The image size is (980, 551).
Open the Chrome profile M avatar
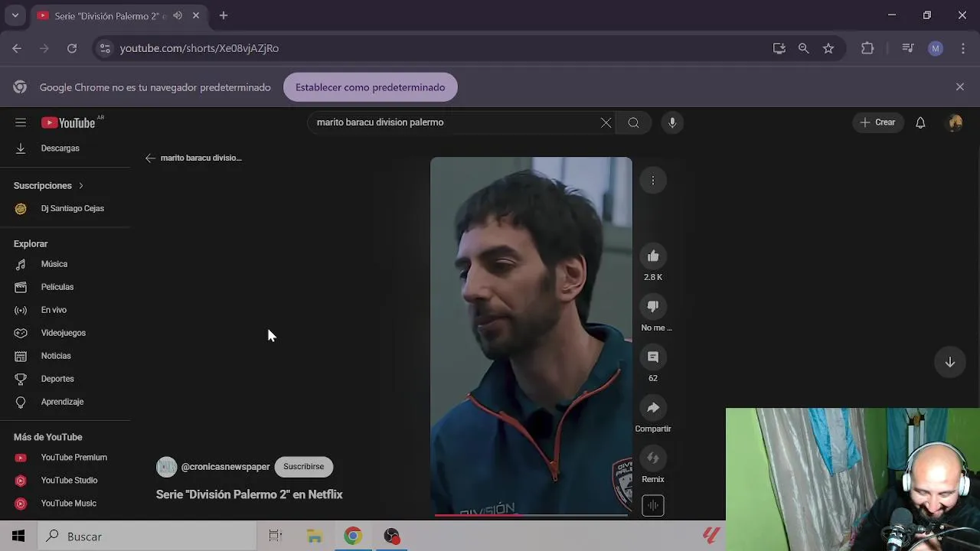[936, 48]
